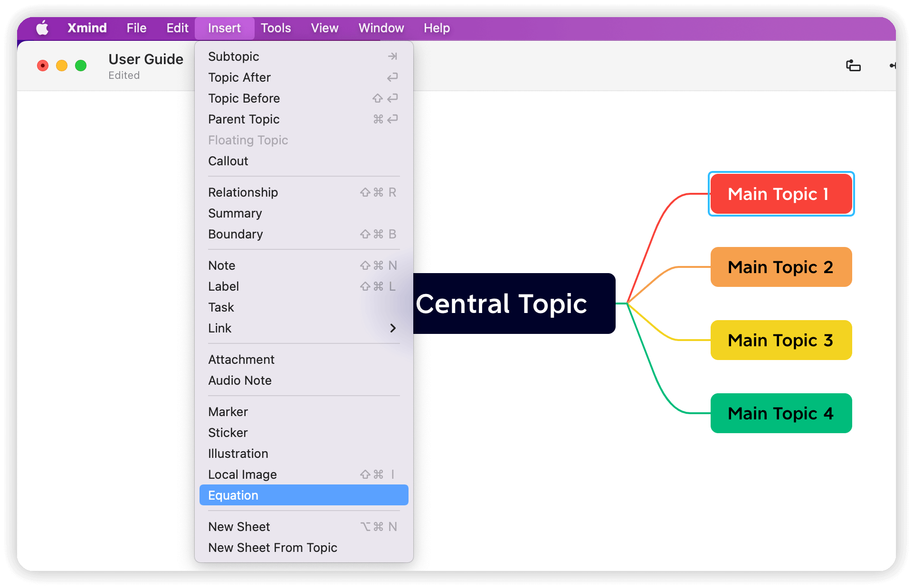Insert a Note

click(304, 266)
